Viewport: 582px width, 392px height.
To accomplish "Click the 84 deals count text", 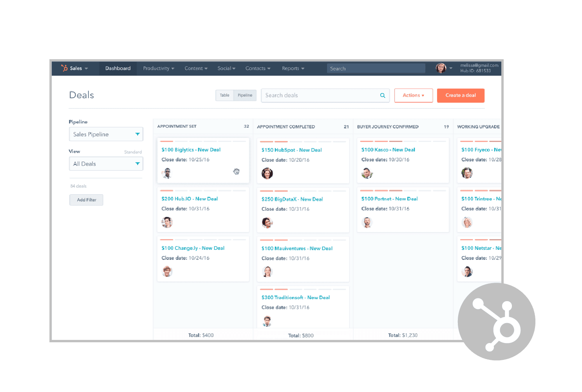I will point(78,186).
